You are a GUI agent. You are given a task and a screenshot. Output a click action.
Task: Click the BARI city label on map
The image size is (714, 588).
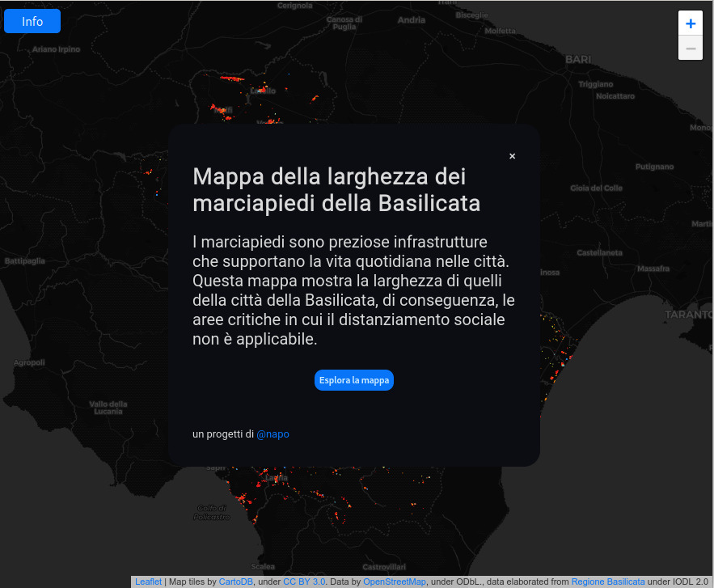point(578,60)
